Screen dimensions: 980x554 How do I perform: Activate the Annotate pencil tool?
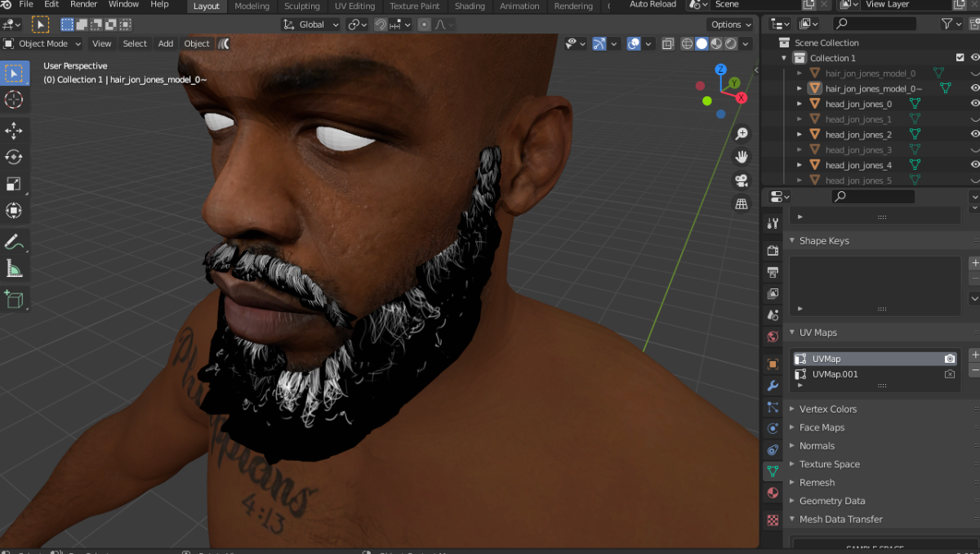coord(14,242)
